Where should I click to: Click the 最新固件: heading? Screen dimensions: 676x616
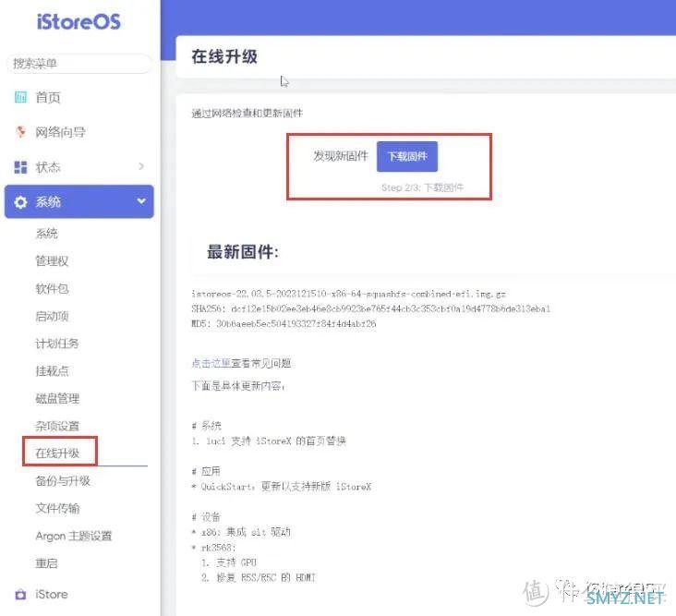click(243, 252)
